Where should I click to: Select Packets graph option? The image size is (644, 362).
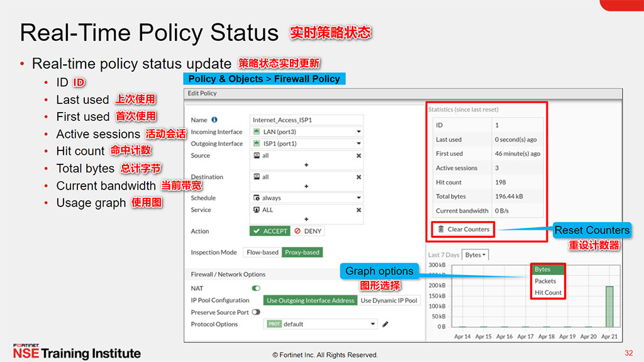pos(548,281)
